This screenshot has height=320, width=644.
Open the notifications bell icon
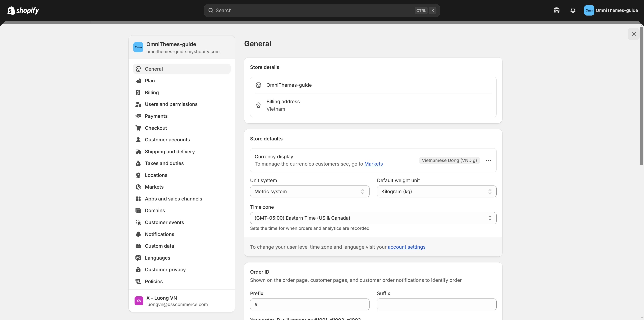tap(573, 10)
